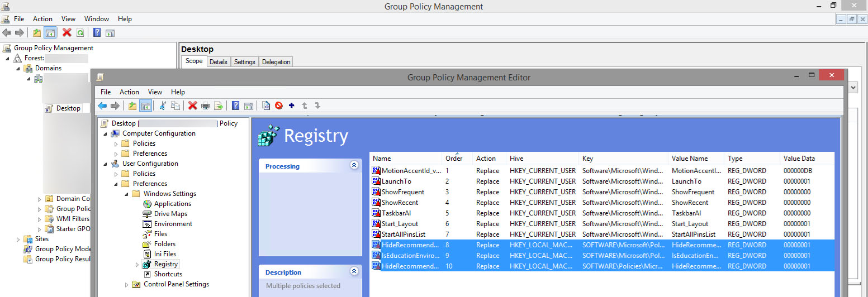
Task: Open File menu in Group Policy Management Editor
Action: pos(106,92)
